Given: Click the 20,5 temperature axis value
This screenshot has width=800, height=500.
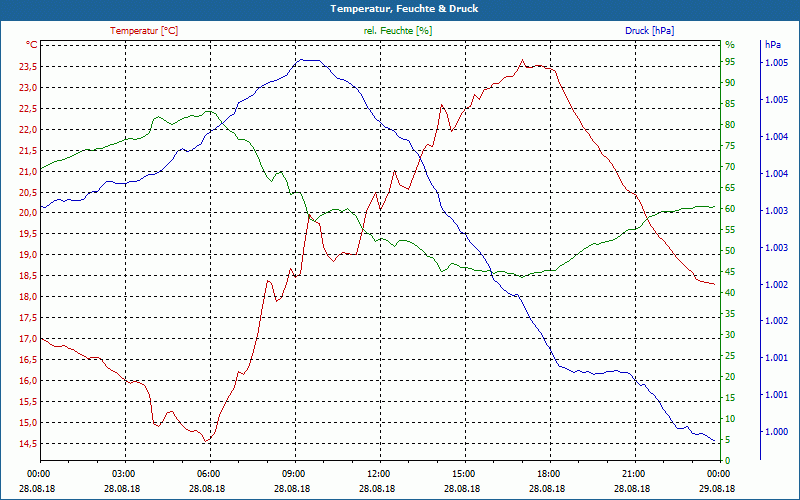Looking at the screenshot, I should [28, 192].
